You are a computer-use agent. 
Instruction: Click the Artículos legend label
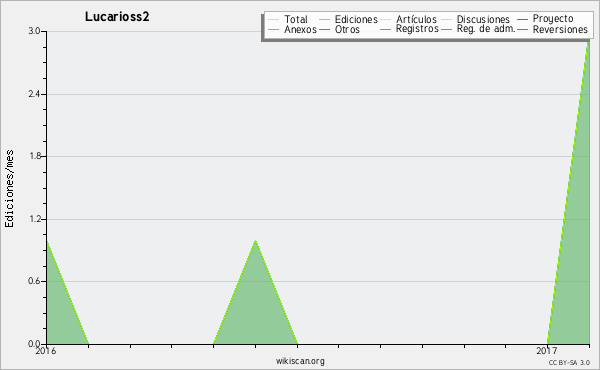tap(416, 19)
